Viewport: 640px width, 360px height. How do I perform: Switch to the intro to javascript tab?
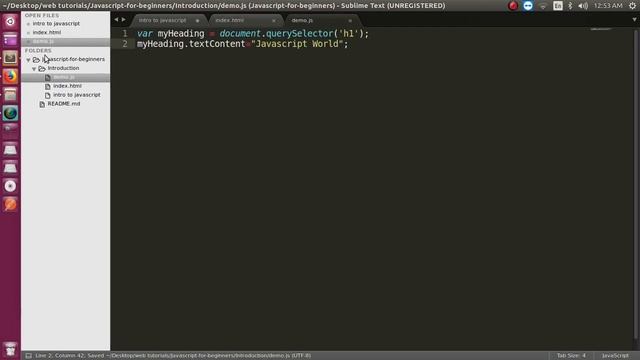coord(162,20)
